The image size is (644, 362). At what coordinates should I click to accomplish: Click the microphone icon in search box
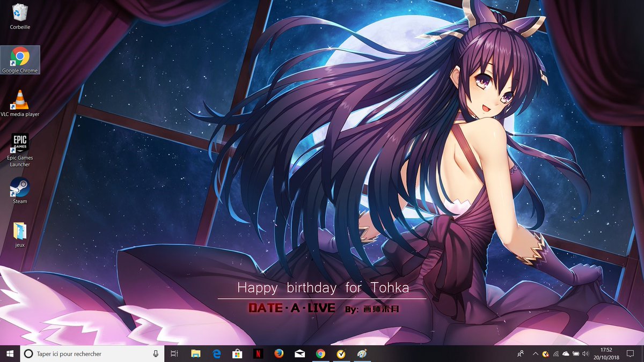[156, 353]
